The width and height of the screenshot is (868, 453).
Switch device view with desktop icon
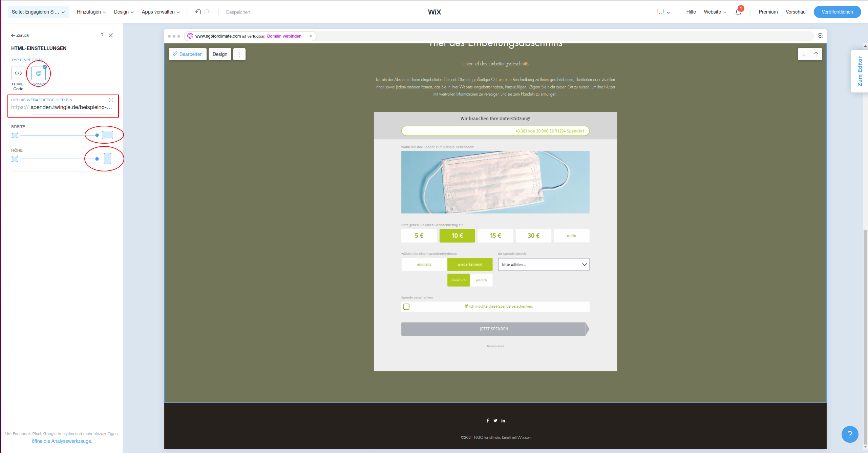click(x=660, y=12)
